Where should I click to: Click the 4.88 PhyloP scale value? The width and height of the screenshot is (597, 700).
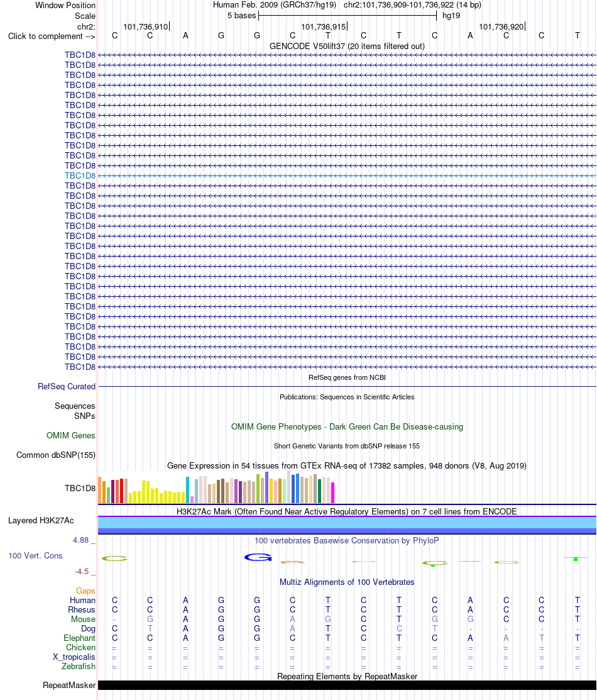pos(81,540)
